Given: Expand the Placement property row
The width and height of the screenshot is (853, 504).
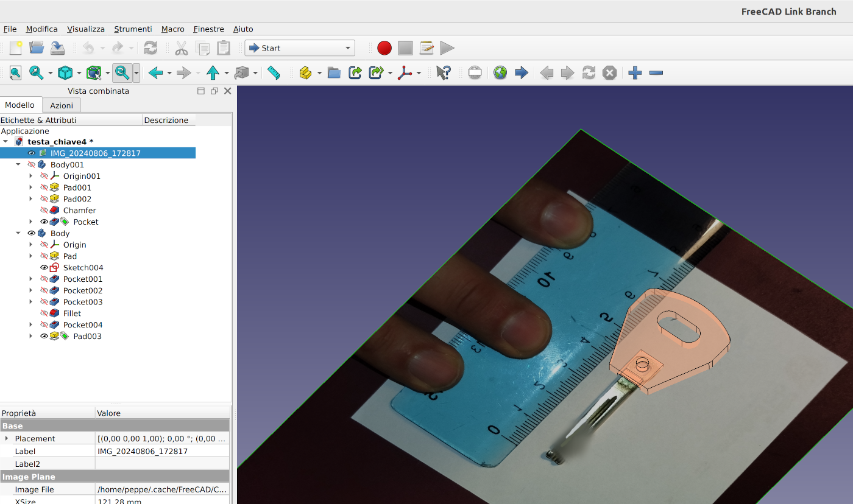Looking at the screenshot, I should 7,439.
